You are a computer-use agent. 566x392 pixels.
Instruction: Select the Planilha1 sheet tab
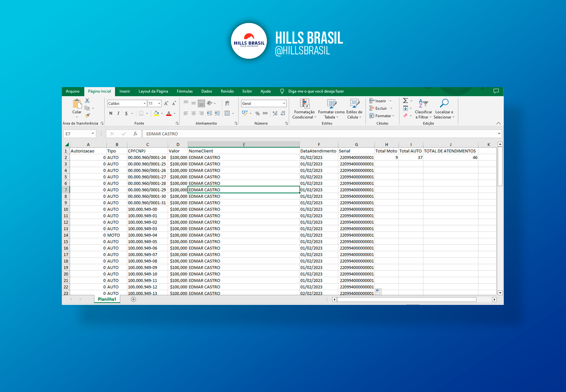pos(107,299)
